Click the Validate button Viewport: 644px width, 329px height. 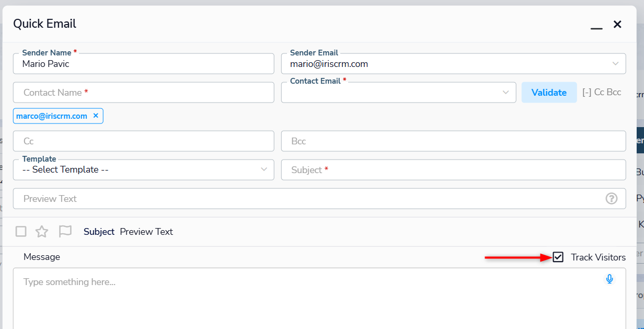tap(549, 93)
